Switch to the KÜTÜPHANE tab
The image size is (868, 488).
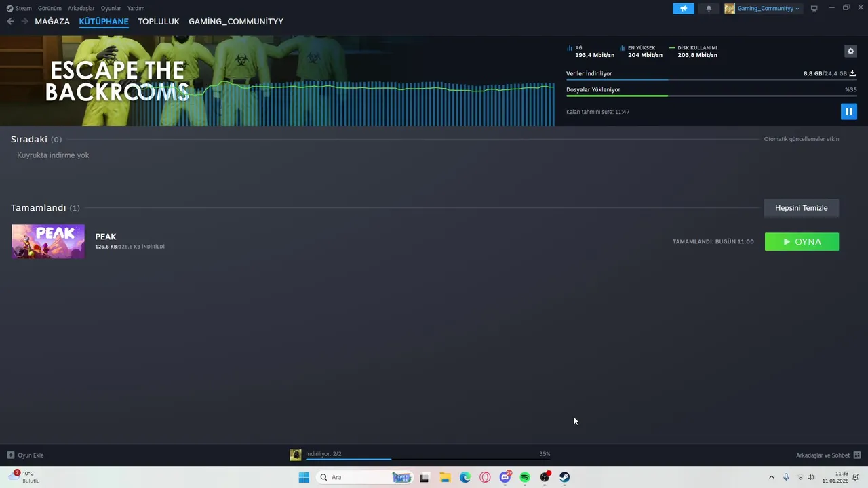coord(104,22)
